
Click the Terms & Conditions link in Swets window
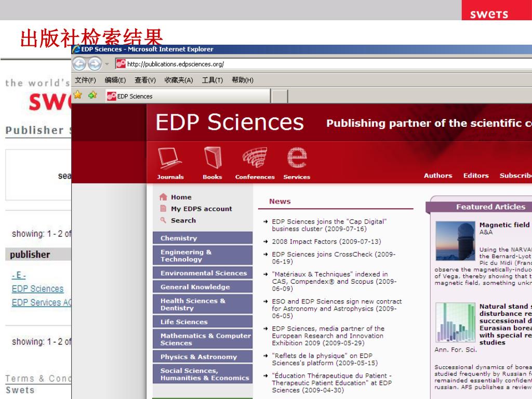38,378
